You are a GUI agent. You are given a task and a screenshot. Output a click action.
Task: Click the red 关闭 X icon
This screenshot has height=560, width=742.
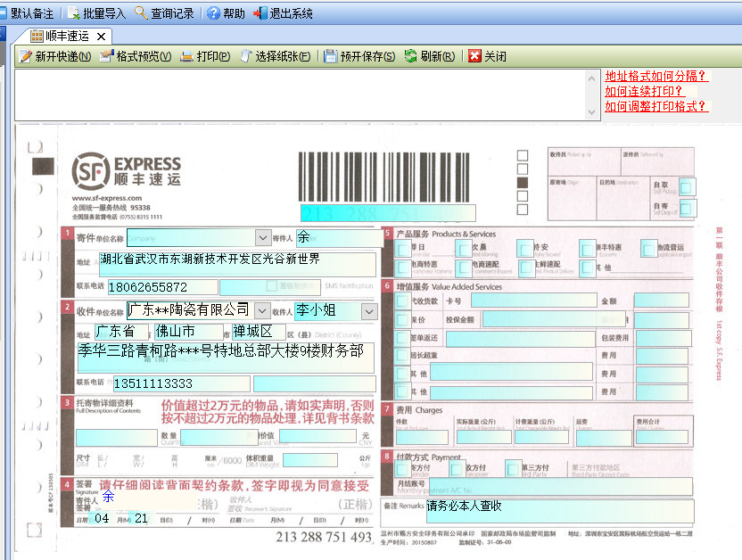click(474, 56)
